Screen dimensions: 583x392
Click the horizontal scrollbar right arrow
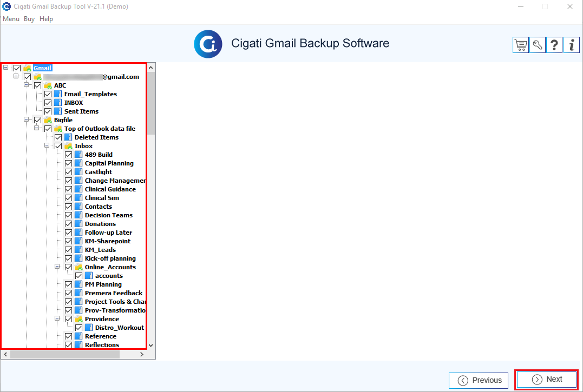pyautogui.click(x=142, y=355)
